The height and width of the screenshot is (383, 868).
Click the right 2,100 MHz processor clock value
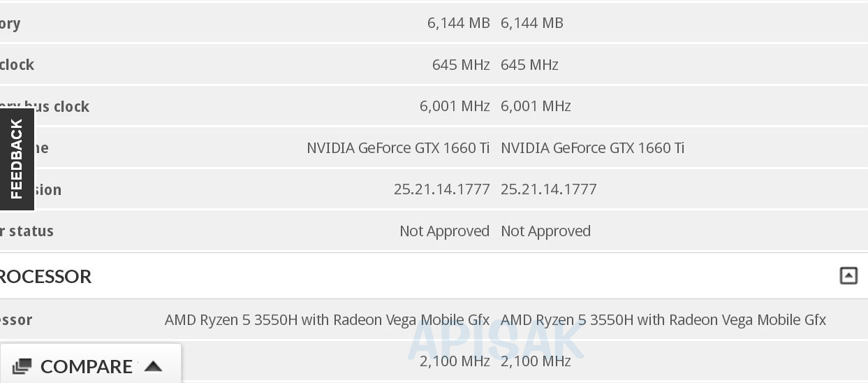[x=536, y=361]
